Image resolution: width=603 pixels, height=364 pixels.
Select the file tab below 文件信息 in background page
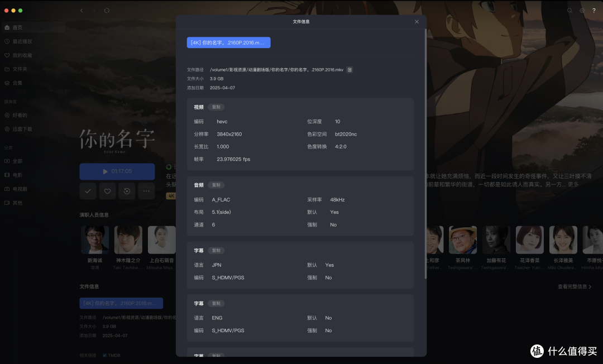tap(121, 303)
